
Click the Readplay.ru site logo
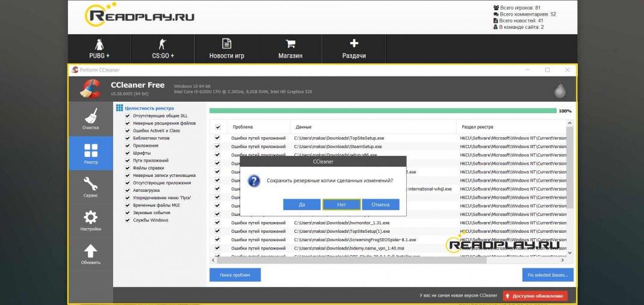coord(140,15)
